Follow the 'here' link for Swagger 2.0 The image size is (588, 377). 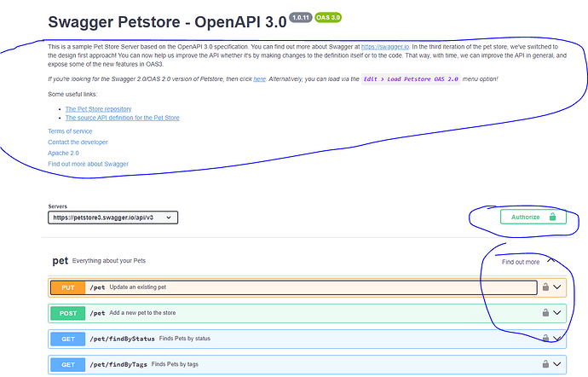click(259, 79)
